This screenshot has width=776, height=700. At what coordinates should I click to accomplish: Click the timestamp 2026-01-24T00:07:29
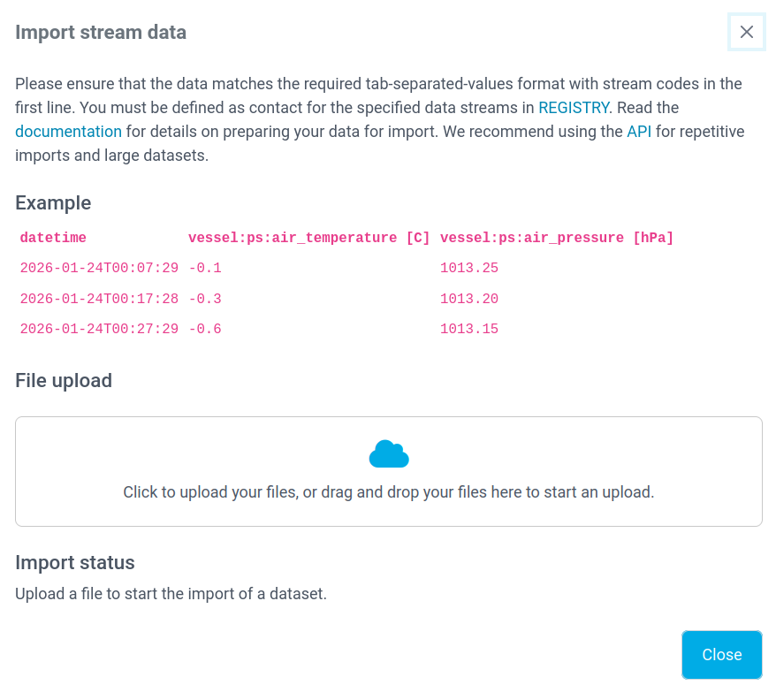99,268
